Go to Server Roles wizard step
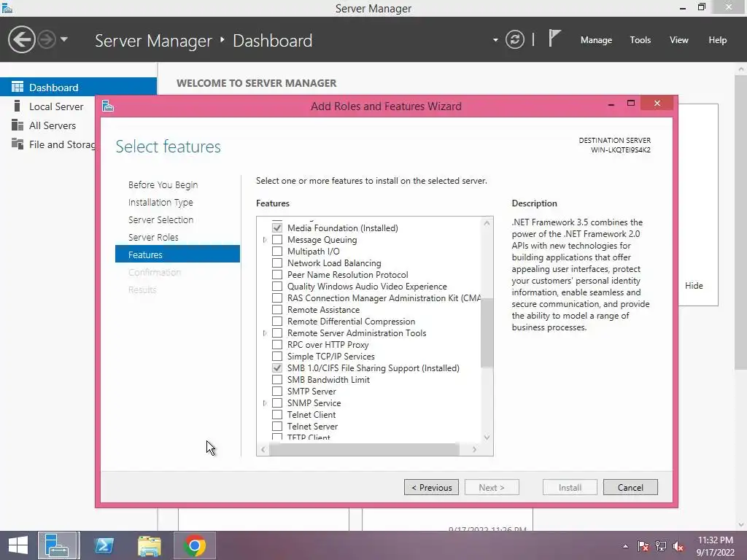Screen dimensions: 747x560 pos(153,237)
